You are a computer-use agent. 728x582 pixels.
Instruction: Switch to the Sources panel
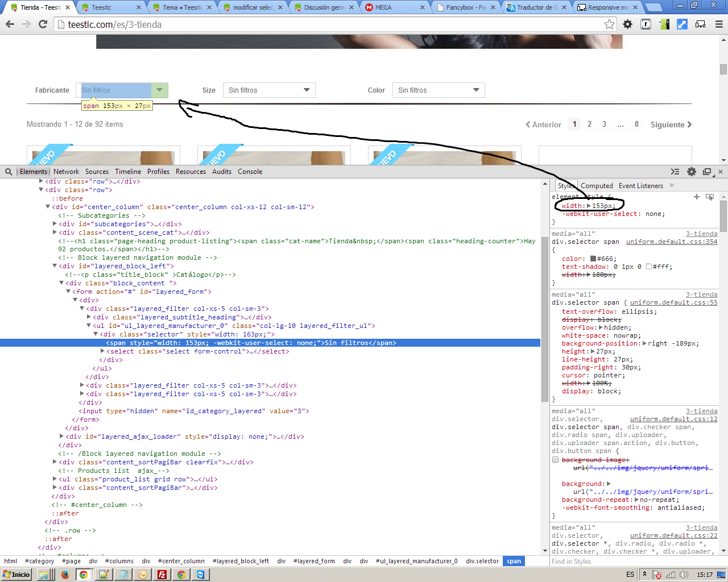[97, 172]
